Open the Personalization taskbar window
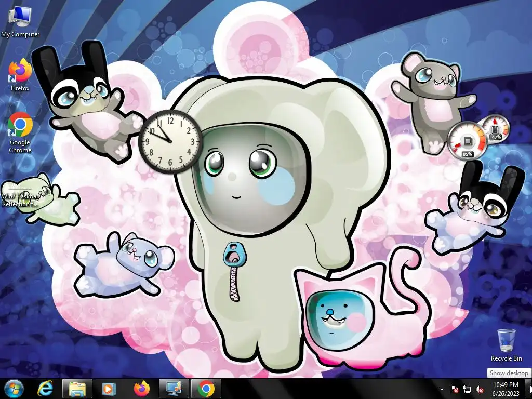Image resolution: width=532 pixels, height=399 pixels. click(x=174, y=389)
